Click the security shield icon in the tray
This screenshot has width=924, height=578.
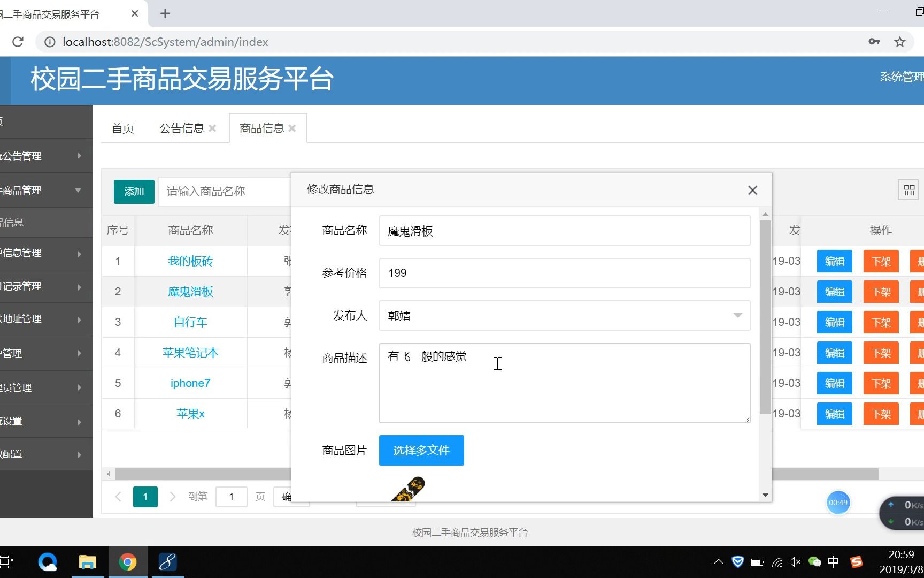738,561
